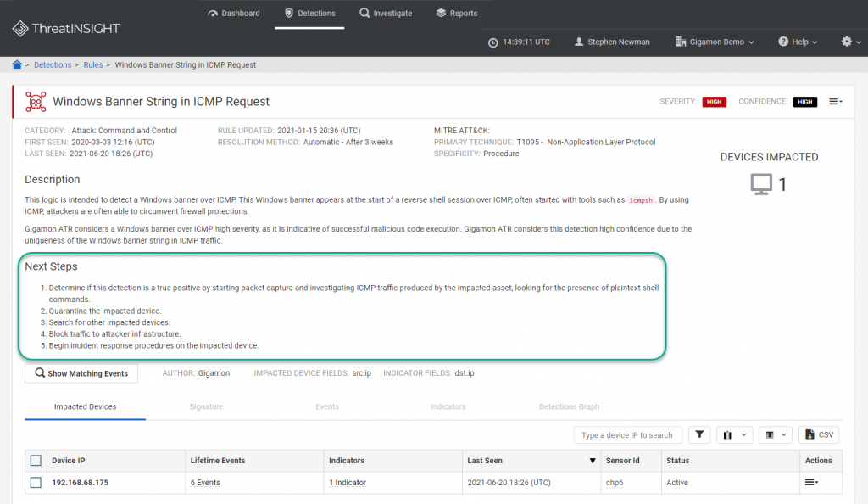This screenshot has height=504, width=868.
Task: Click the filter funnel icon
Action: click(x=699, y=434)
